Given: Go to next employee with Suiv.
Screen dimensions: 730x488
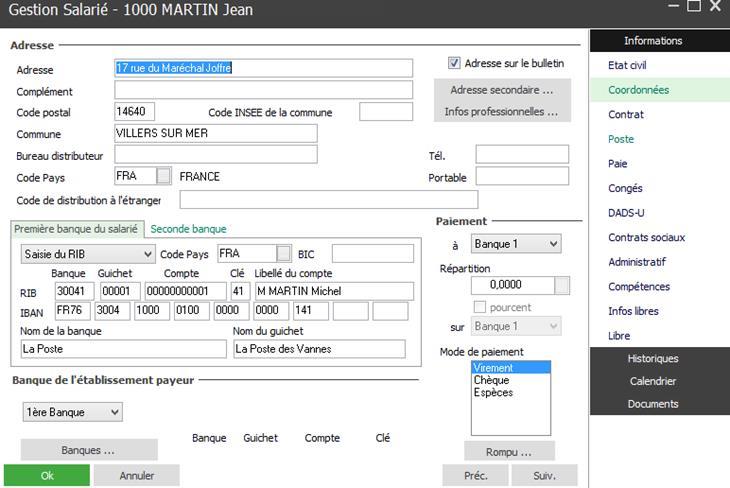Looking at the screenshot, I should (544, 475).
